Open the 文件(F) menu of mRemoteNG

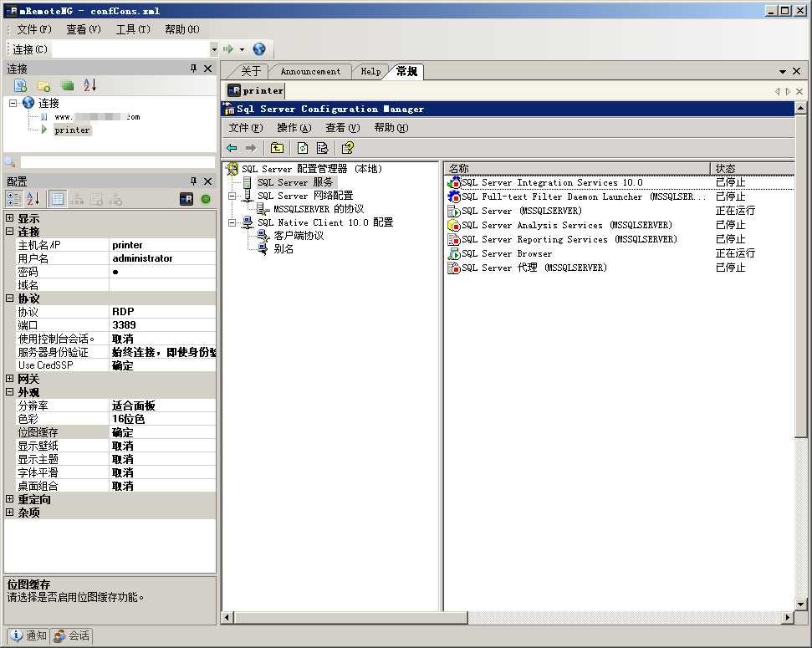(x=34, y=29)
